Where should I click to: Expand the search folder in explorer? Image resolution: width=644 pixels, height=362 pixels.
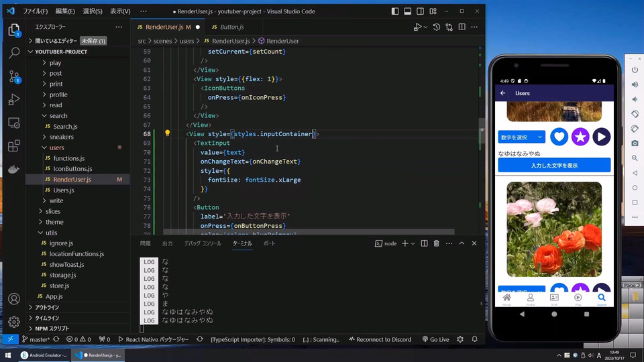click(x=58, y=116)
